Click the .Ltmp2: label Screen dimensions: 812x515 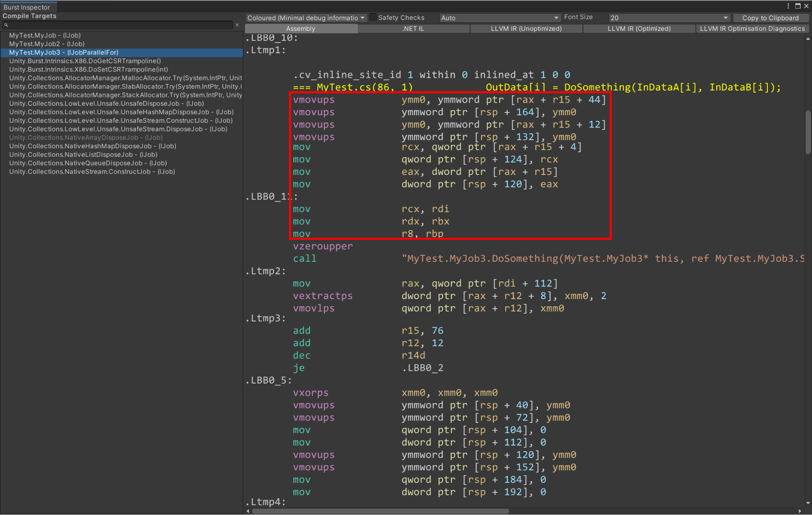coord(266,271)
